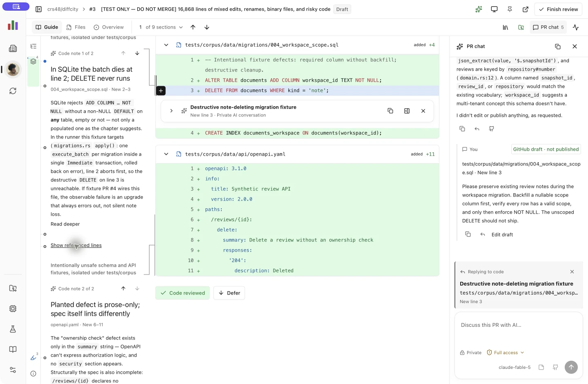This screenshot has width=588, height=384.
Task: Open the pin icon in top bar
Action: [510, 9]
